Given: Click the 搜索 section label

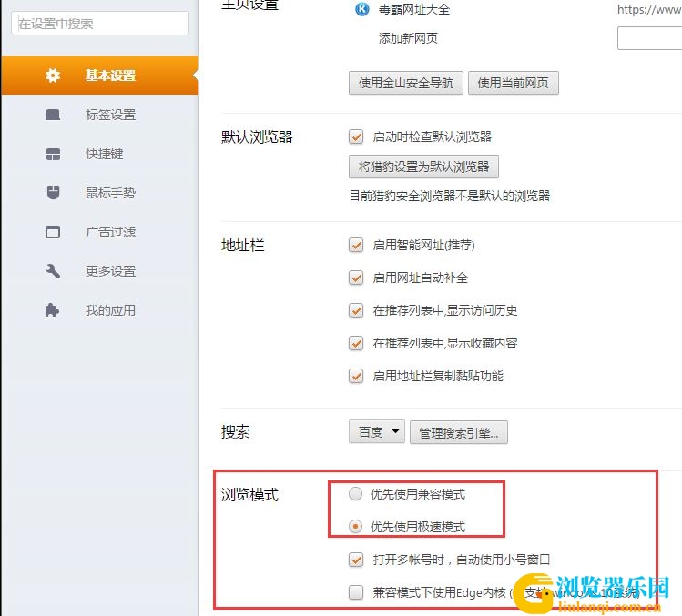Looking at the screenshot, I should pos(235,431).
